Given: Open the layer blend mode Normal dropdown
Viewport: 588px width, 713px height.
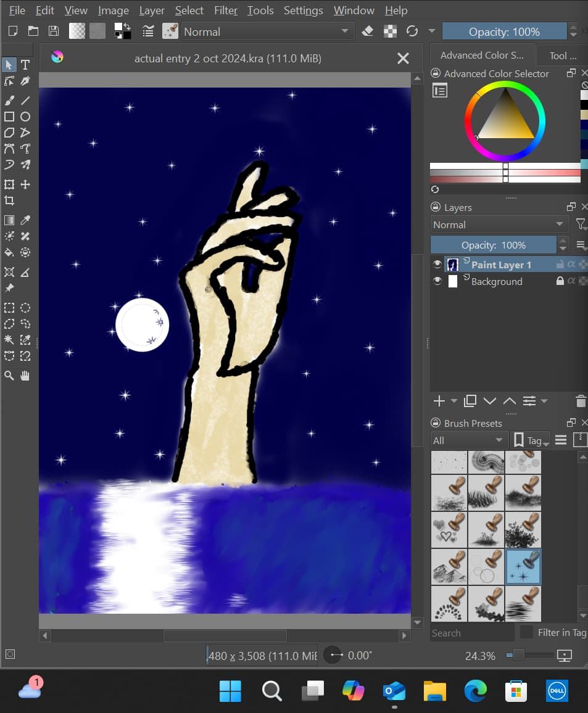Looking at the screenshot, I should 499,224.
